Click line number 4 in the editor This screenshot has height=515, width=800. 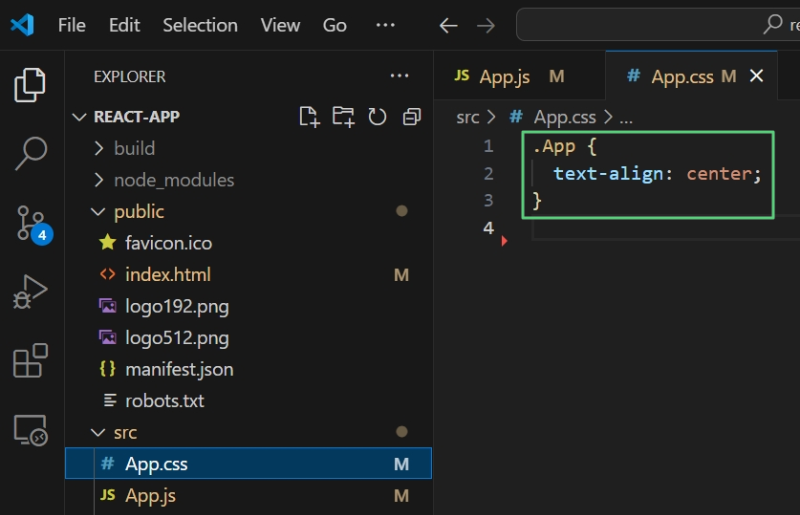(488, 228)
